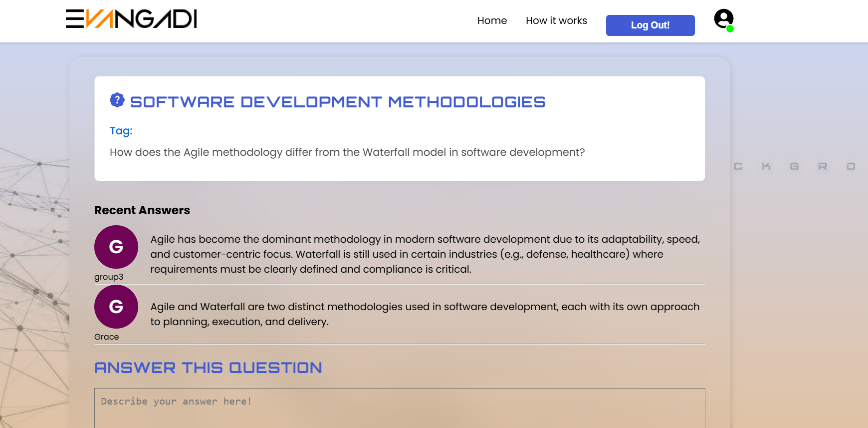The width and height of the screenshot is (868, 428).
Task: Click the Evangadi logo in header
Action: click(131, 19)
